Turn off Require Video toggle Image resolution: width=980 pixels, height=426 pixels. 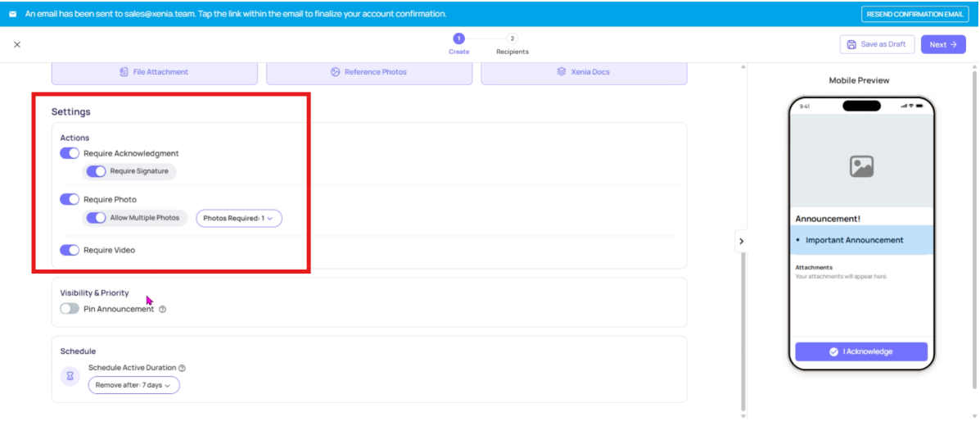click(x=70, y=250)
